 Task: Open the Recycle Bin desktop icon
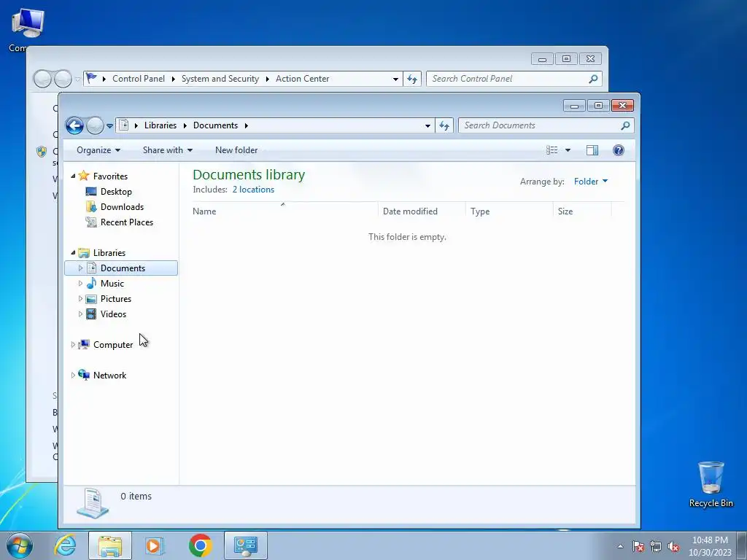pyautogui.click(x=711, y=484)
